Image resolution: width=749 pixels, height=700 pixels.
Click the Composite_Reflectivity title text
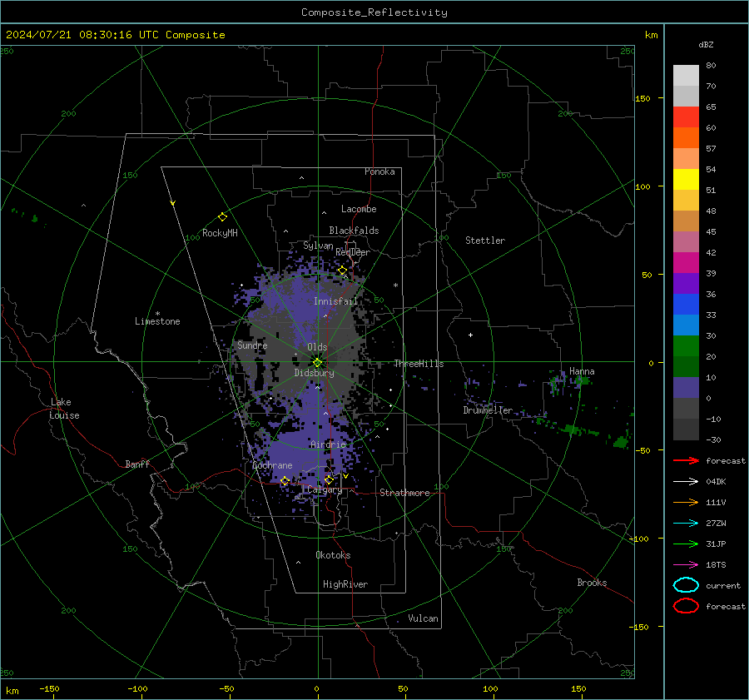point(374,12)
